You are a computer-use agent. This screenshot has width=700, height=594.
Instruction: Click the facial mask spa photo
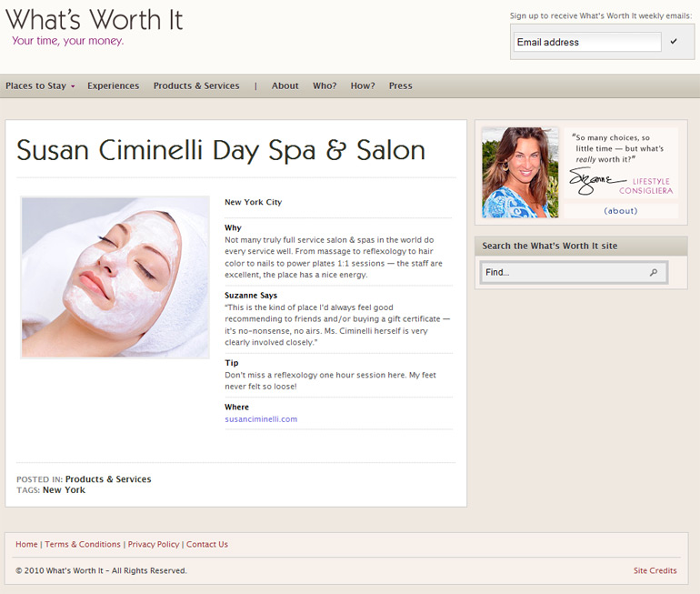pyautogui.click(x=115, y=277)
